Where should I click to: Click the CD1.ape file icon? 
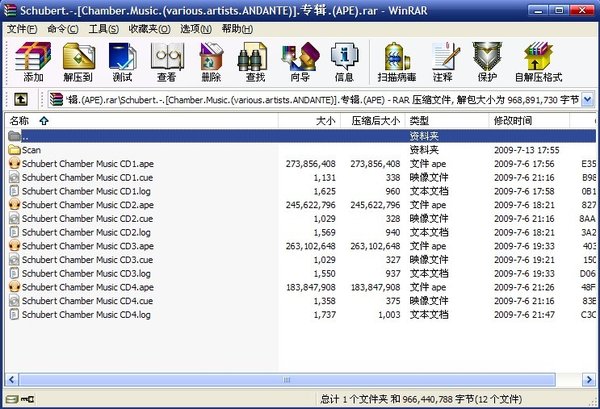[x=14, y=163]
